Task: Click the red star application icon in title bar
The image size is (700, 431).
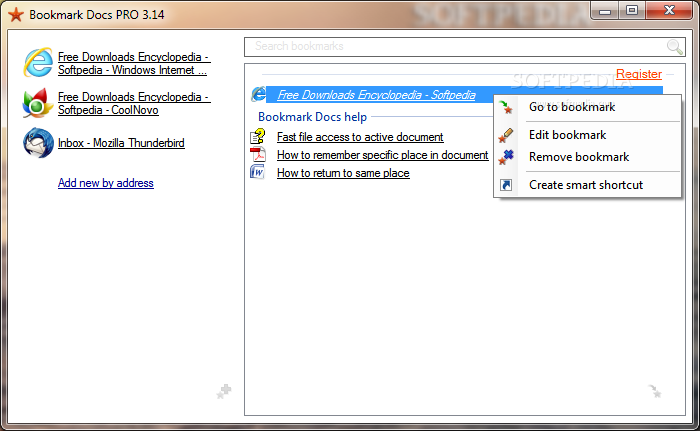Action: (x=16, y=15)
